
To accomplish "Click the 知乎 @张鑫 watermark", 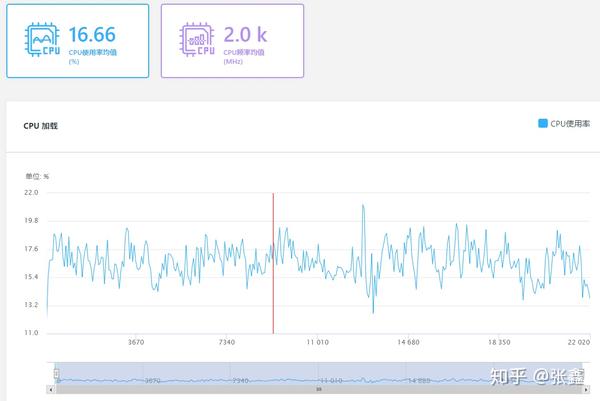I will (537, 377).
